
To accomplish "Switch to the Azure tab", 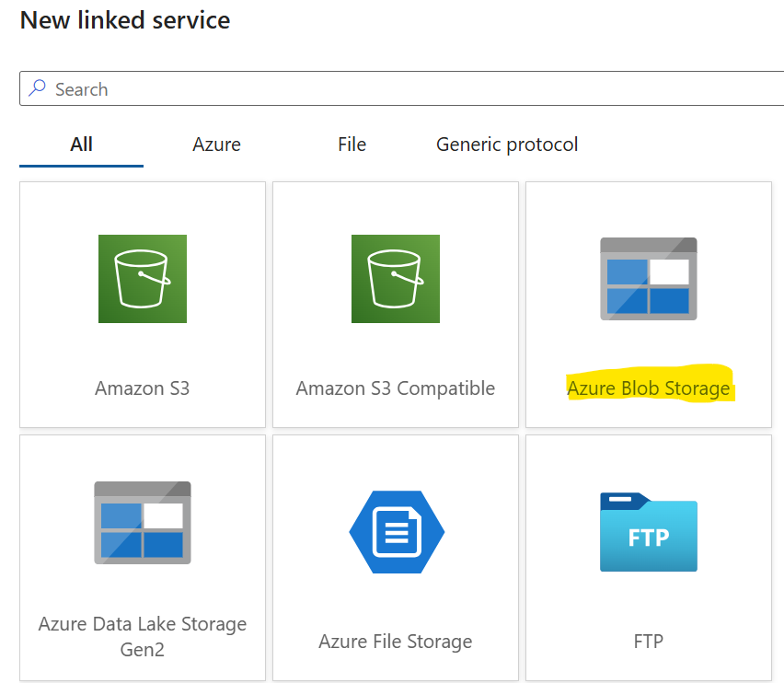I will tap(216, 145).
